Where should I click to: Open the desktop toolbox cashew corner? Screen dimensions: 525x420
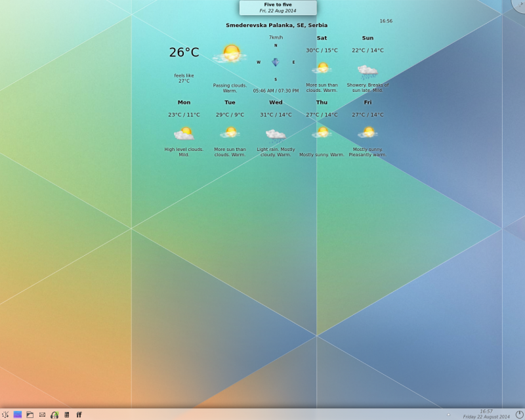520,4
